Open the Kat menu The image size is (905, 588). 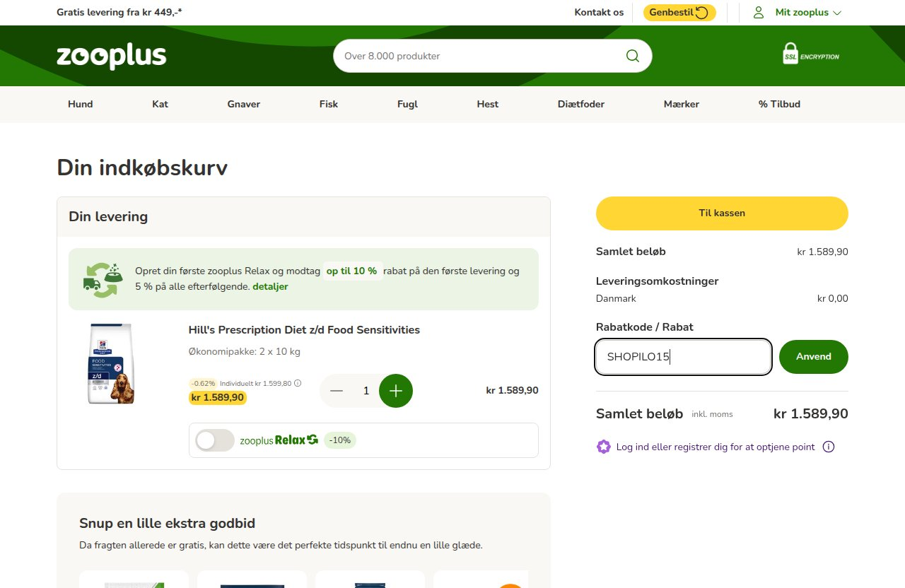tap(160, 104)
